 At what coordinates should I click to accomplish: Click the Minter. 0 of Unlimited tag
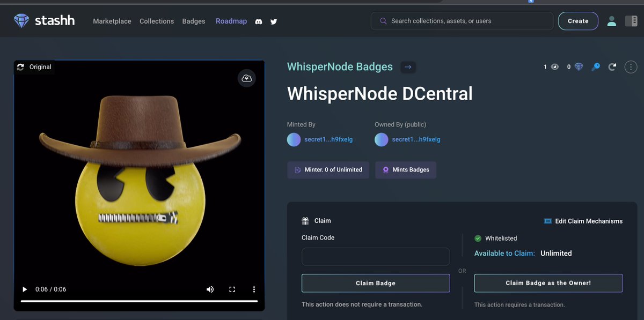pyautogui.click(x=328, y=170)
